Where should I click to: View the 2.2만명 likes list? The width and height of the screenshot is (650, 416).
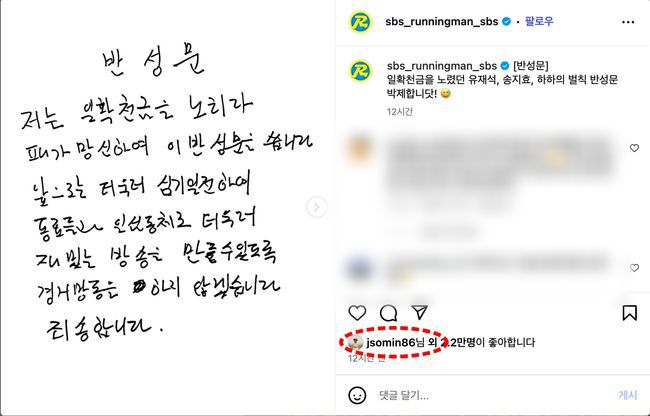458,342
